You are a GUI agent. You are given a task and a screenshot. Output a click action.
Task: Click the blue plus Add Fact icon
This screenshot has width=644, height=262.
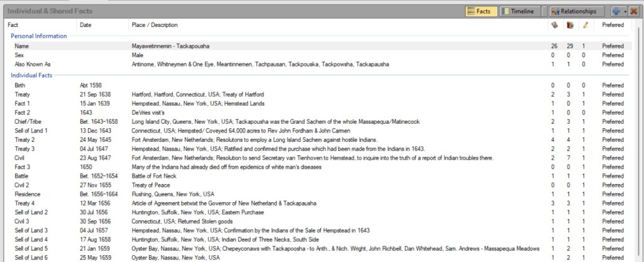coord(614,11)
